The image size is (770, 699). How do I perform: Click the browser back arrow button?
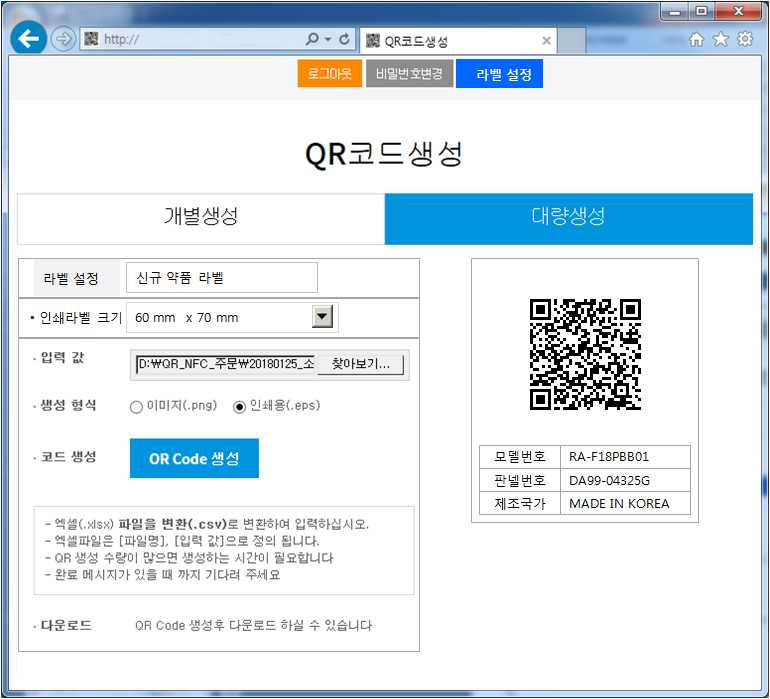pyautogui.click(x=28, y=38)
